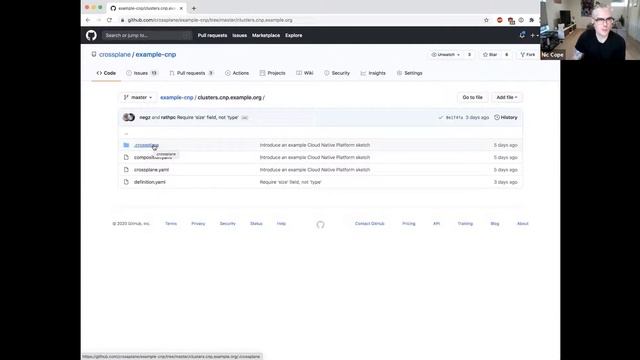The height and width of the screenshot is (360, 640).
Task: Click Issues in top navigation
Action: click(x=240, y=36)
